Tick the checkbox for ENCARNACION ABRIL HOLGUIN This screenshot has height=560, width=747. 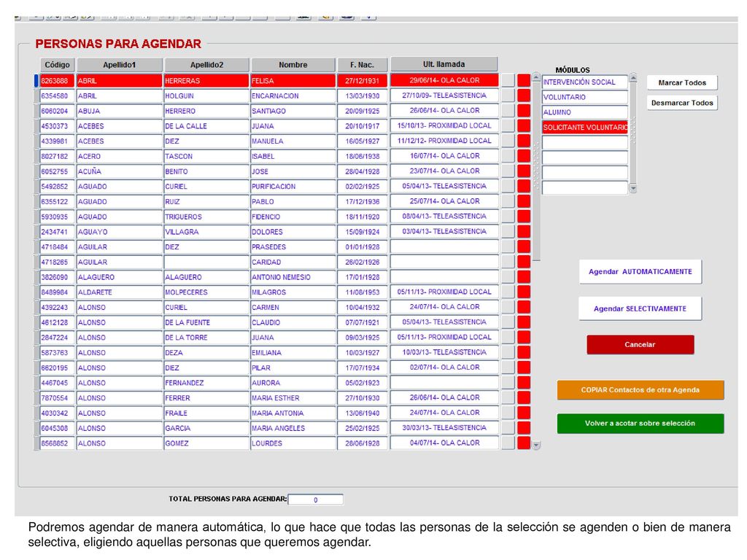508,96
